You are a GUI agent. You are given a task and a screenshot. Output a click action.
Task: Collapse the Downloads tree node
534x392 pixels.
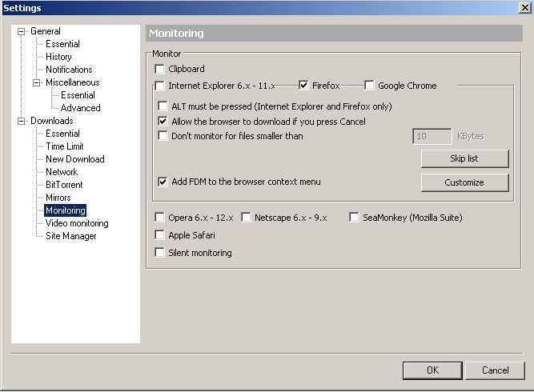[x=21, y=121]
